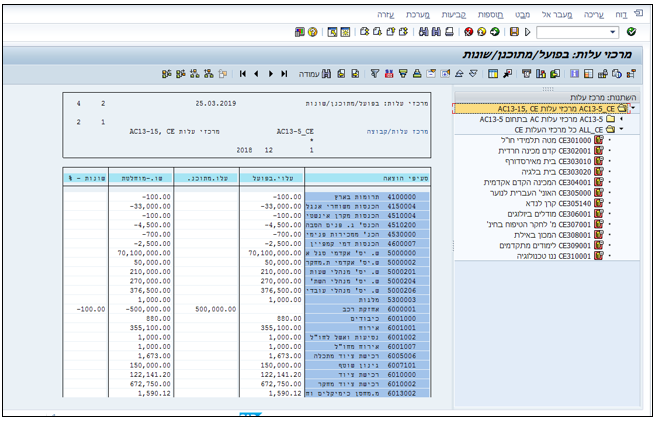The height and width of the screenshot is (421, 657).
Task: Click the Create New Session icon
Action: pos(345,32)
